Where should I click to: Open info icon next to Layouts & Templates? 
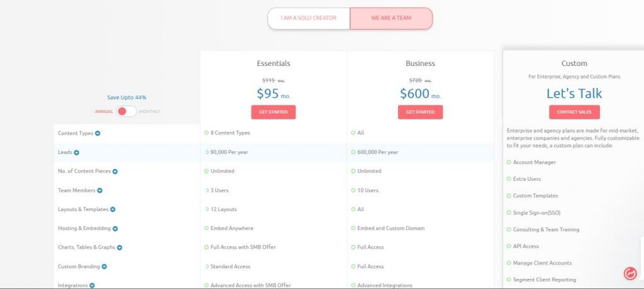[x=113, y=209]
